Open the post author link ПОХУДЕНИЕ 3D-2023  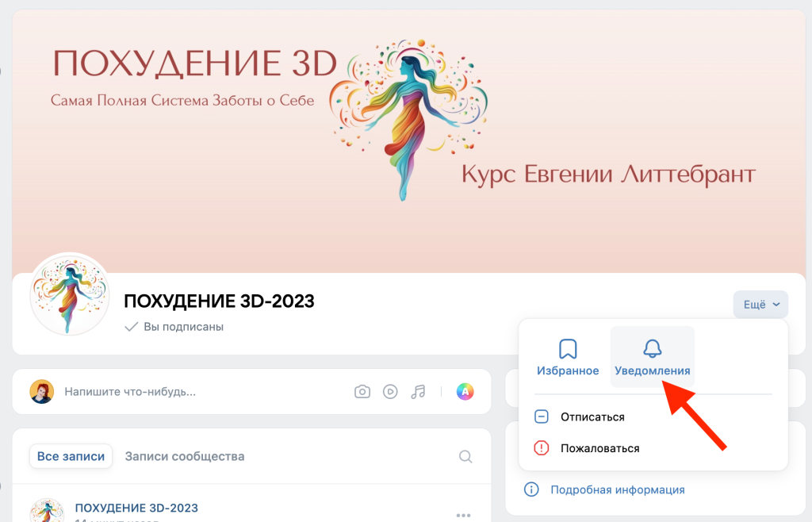[x=136, y=508]
